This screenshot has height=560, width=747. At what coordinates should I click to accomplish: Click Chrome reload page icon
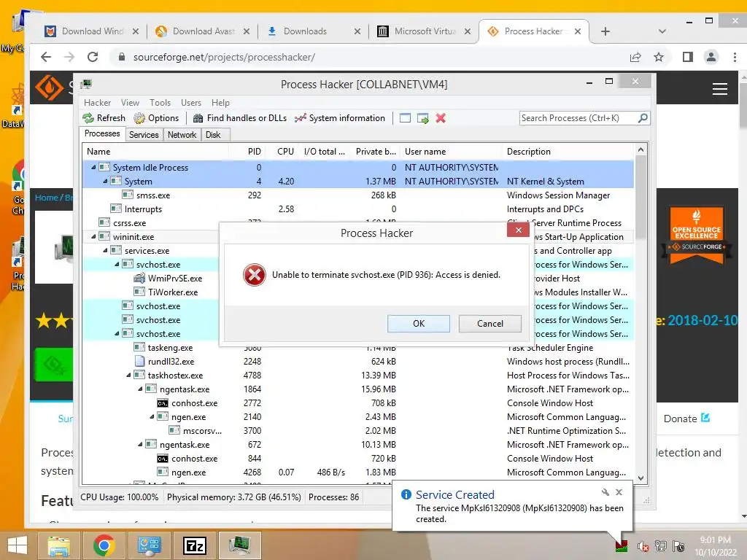pos(93,57)
